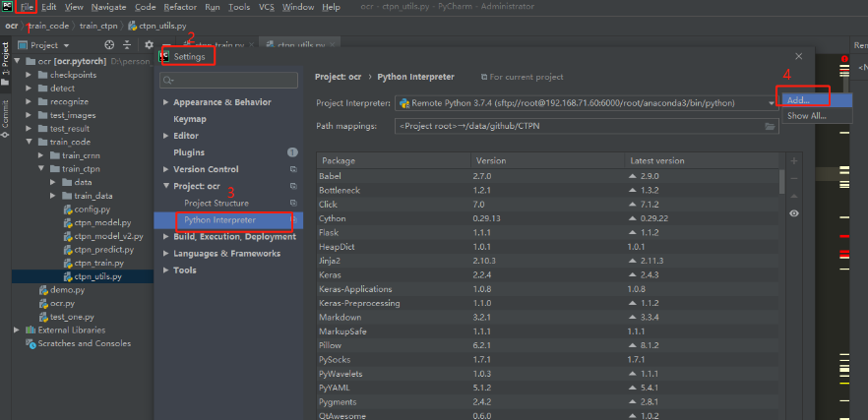Expand the test_images folder
The width and height of the screenshot is (868, 420).
[29, 115]
